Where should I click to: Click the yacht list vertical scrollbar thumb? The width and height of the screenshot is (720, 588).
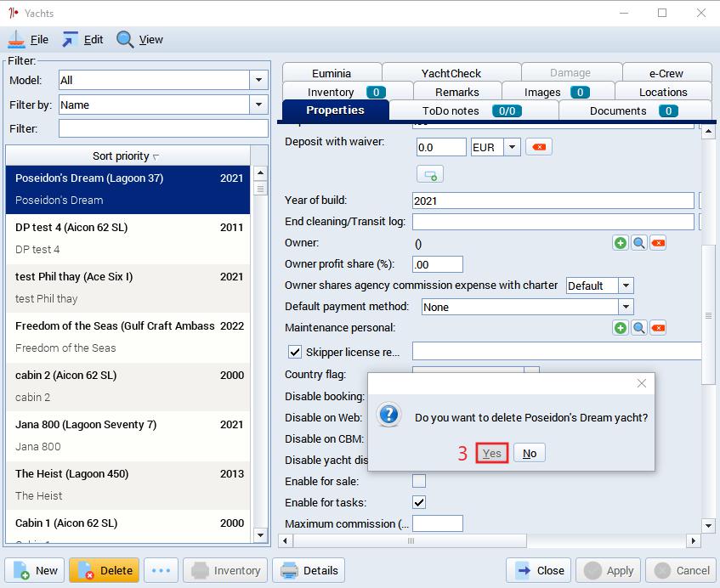pos(260,188)
